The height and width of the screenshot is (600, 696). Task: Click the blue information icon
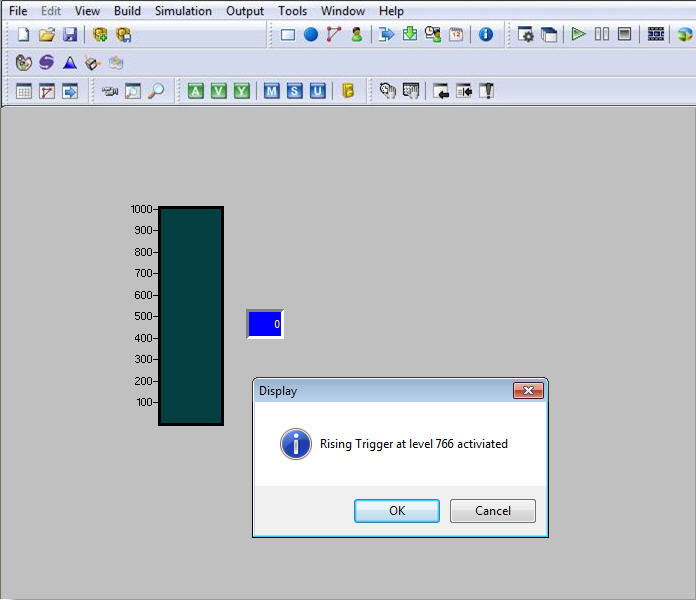486,35
